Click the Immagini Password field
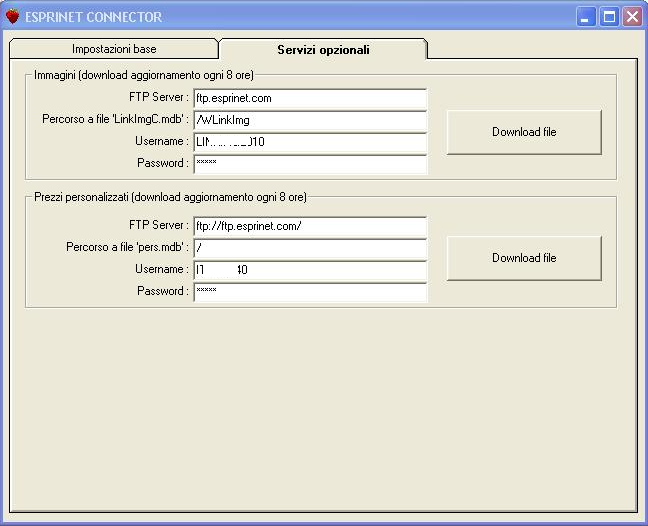 coord(310,164)
